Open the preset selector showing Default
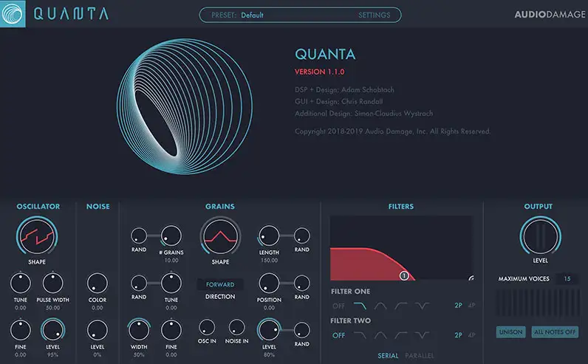 [252, 15]
